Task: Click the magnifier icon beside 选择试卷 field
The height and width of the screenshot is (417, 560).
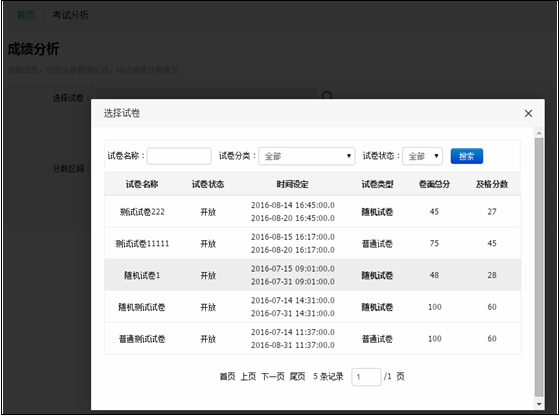Action: click(x=327, y=95)
